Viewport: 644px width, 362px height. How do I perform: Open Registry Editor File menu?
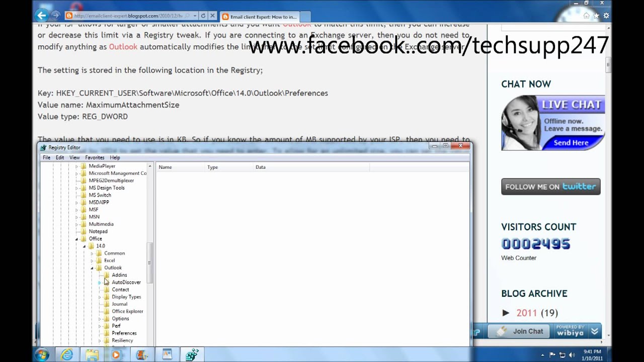coord(46,157)
